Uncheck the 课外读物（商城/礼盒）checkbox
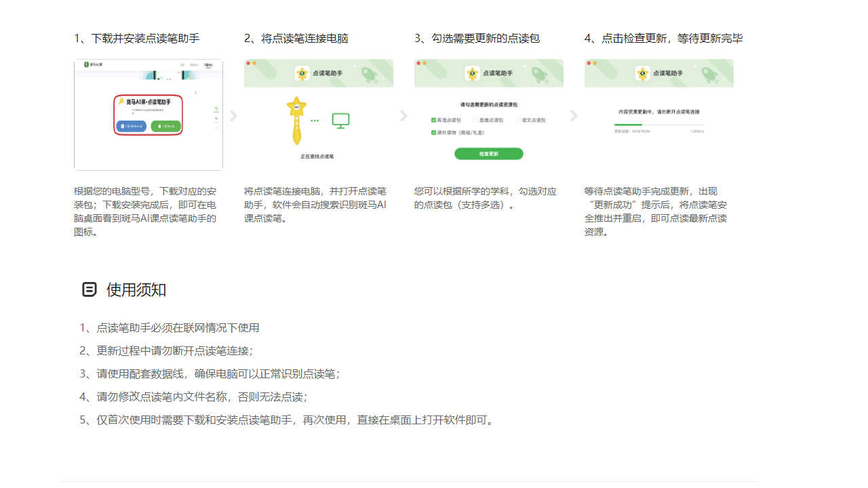 (434, 133)
